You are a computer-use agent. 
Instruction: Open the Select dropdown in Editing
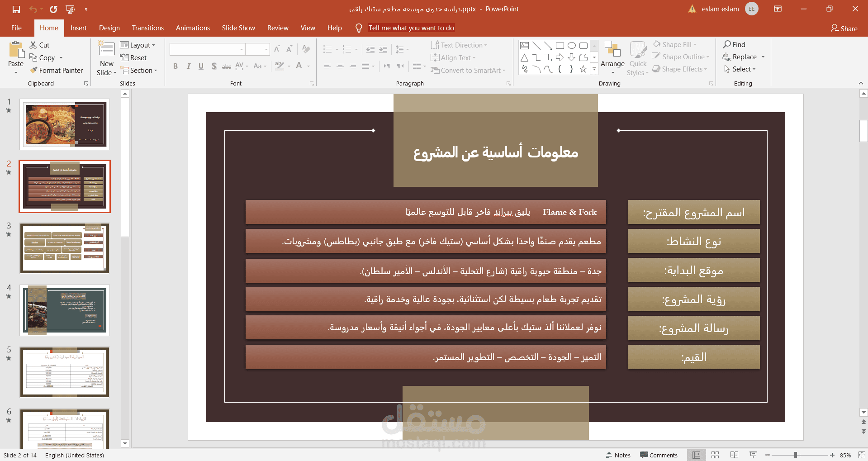point(740,69)
